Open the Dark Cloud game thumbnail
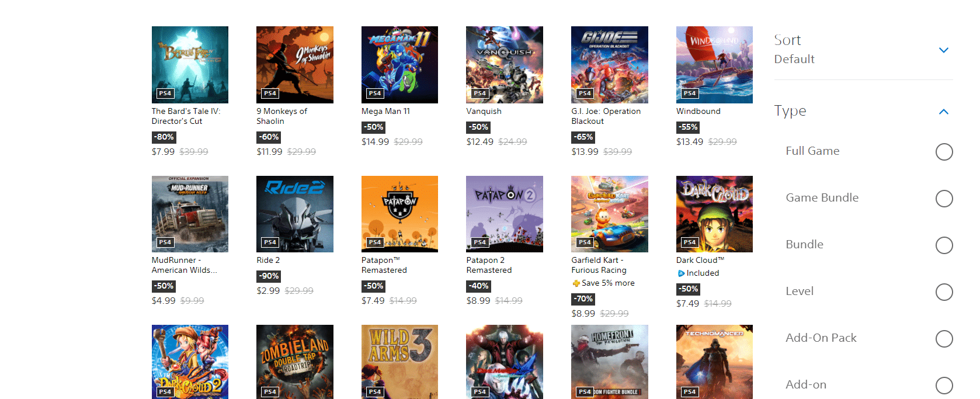The width and height of the screenshot is (980, 399). tap(714, 214)
